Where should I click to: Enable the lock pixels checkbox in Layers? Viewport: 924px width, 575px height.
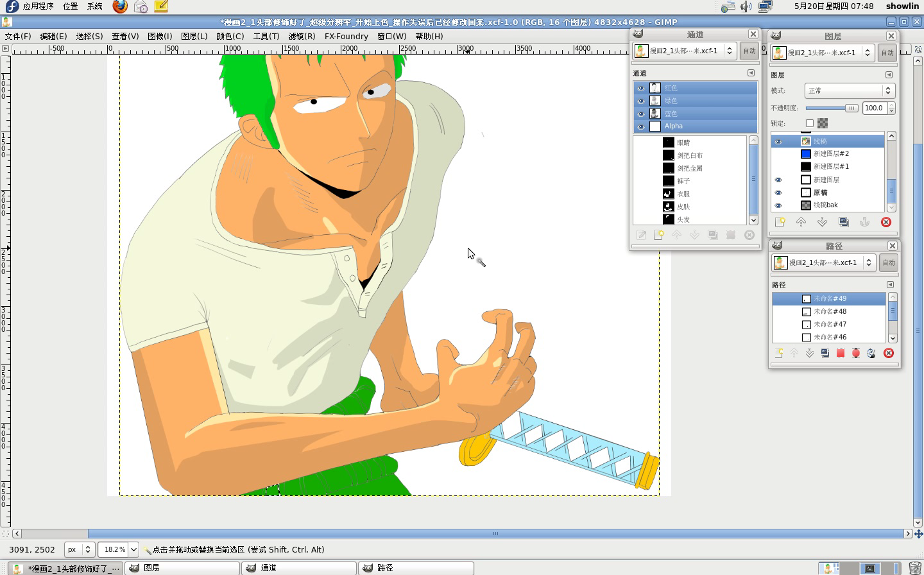click(809, 123)
